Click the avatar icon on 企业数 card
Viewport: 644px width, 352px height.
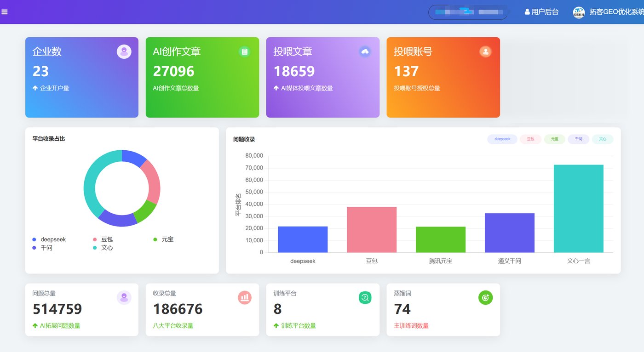124,51
